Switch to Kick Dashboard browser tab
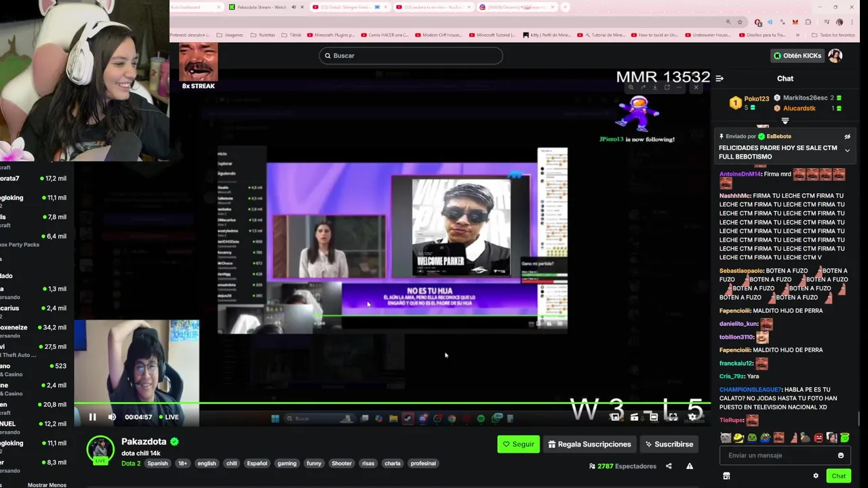The width and height of the screenshot is (868, 488). (195, 7)
